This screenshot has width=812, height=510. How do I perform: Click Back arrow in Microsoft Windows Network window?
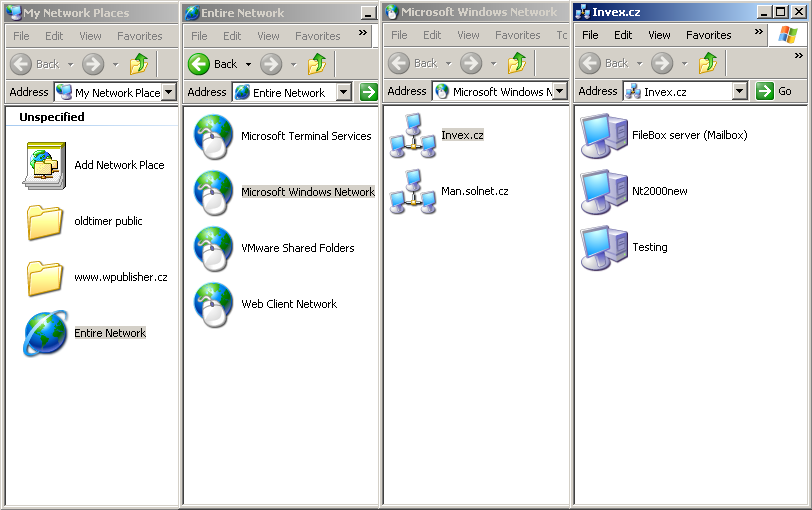click(399, 63)
